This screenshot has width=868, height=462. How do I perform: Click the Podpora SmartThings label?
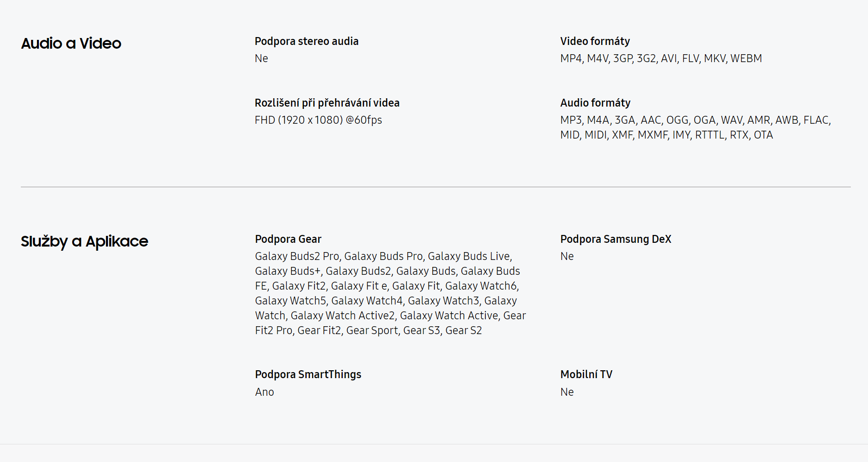tap(308, 374)
